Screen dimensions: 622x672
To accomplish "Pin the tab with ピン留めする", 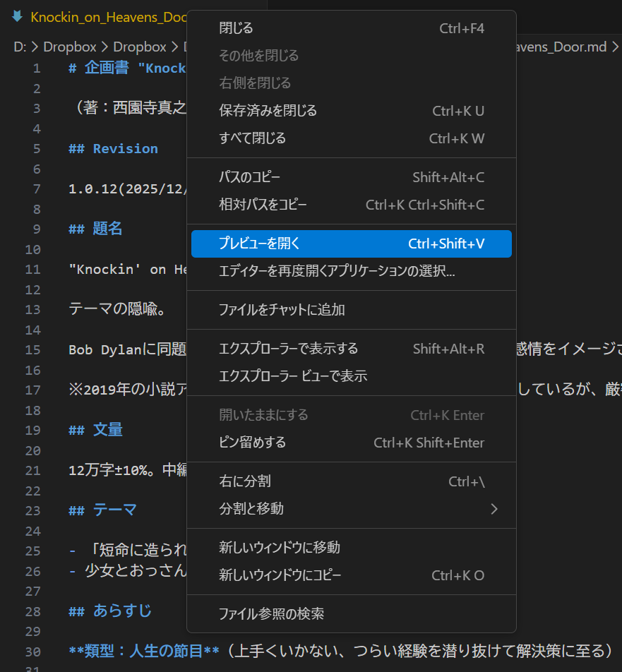I will tap(253, 443).
